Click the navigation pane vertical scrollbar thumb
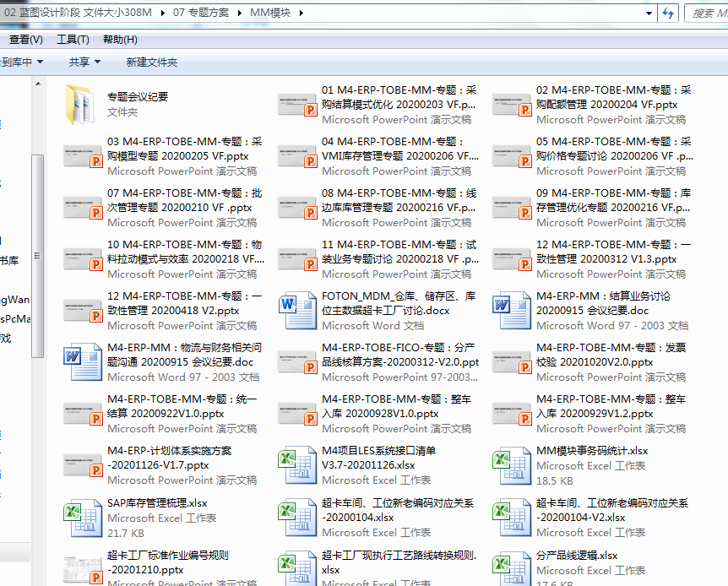The image size is (728, 586). click(38, 253)
